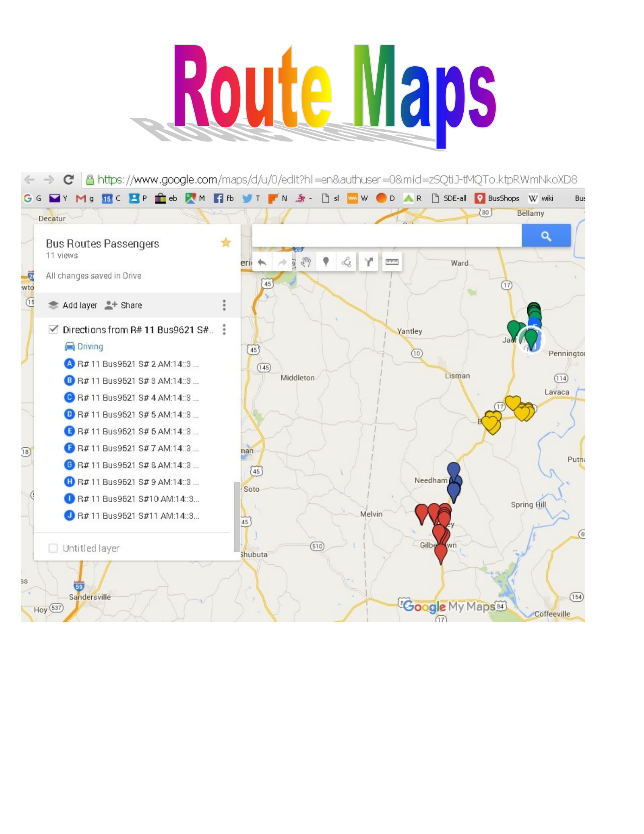Click the browser forward arrow

pyautogui.click(x=49, y=179)
